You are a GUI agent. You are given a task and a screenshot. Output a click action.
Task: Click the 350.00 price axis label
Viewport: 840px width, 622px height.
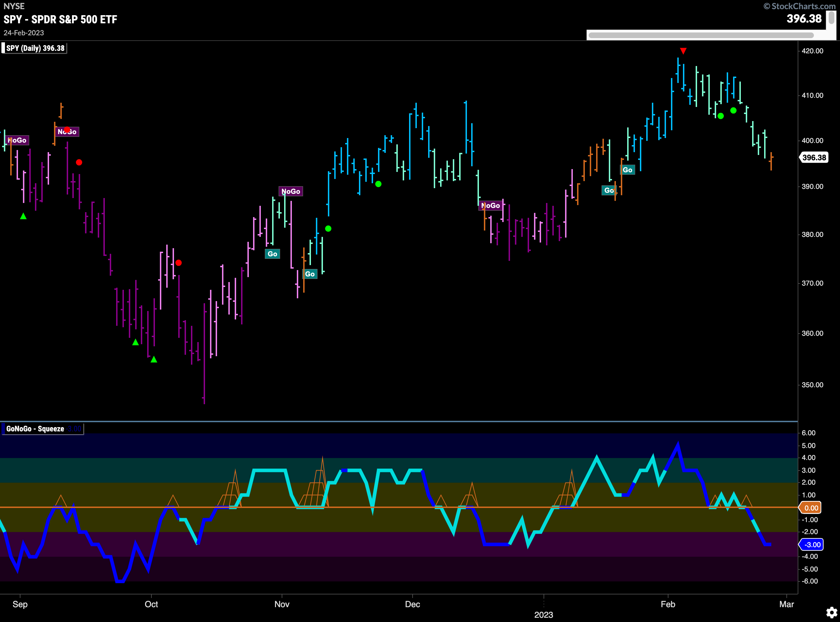pyautogui.click(x=812, y=385)
